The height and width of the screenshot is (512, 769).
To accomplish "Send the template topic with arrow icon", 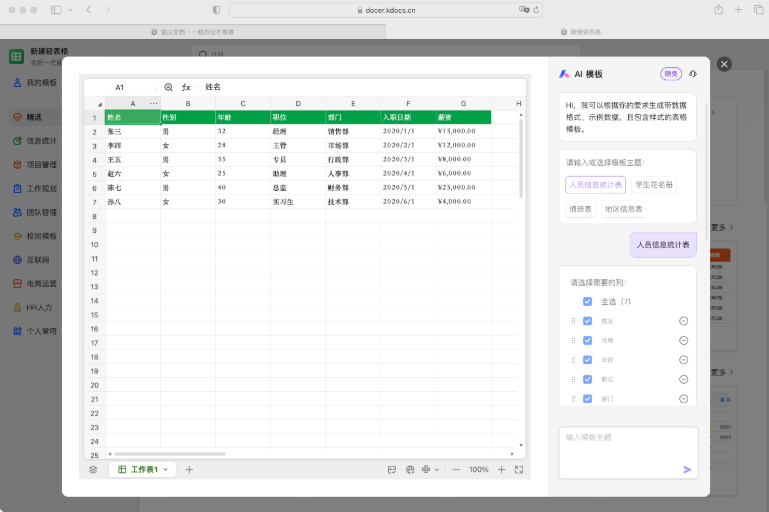I will [x=687, y=470].
